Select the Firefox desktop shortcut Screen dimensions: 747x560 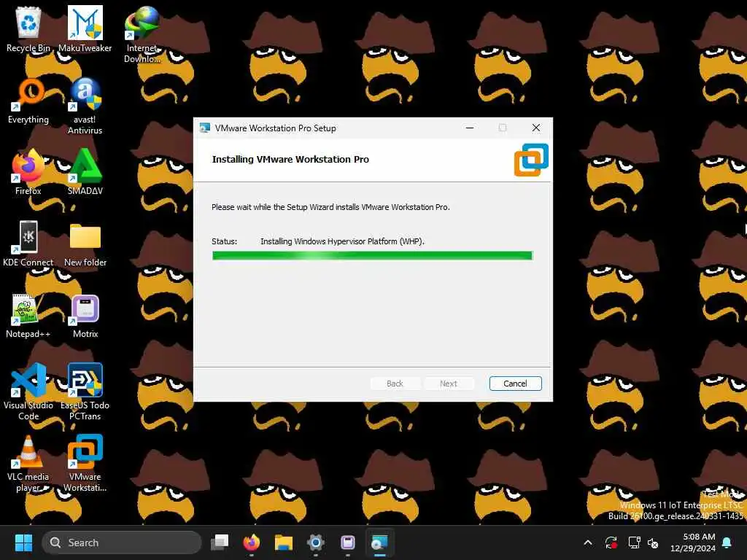click(x=28, y=172)
